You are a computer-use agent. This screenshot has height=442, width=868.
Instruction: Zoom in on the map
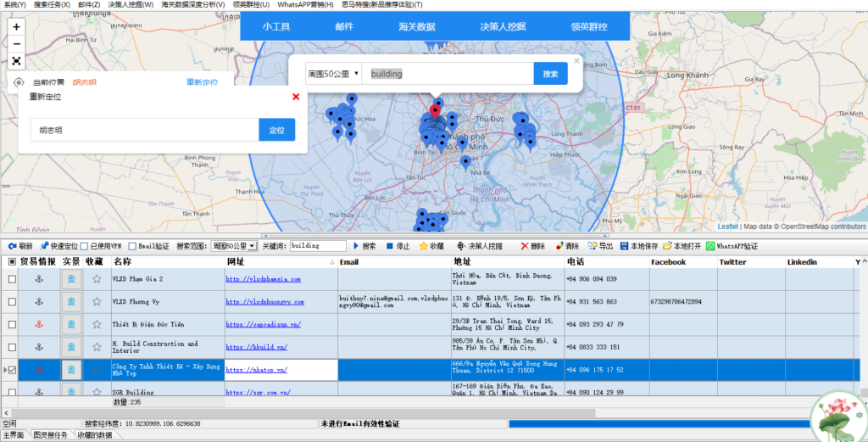[x=17, y=27]
